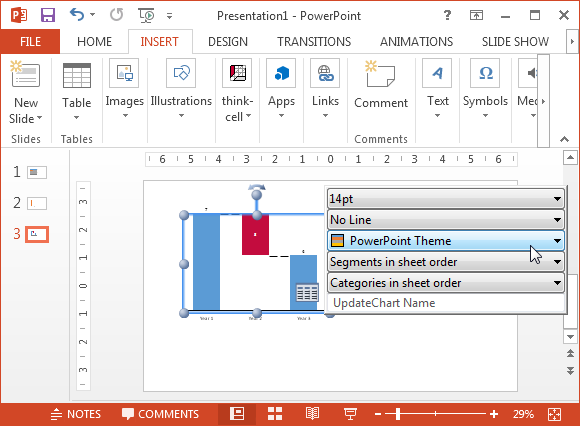This screenshot has height=426, width=580.
Task: Select the first blue chart column
Action: click(x=206, y=262)
